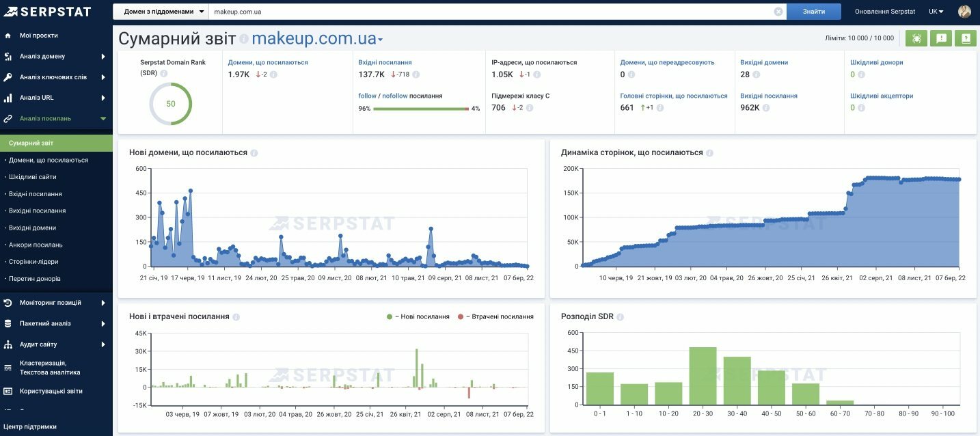Click the nofollow link in the stats panel
The height and width of the screenshot is (436, 980).
(394, 96)
